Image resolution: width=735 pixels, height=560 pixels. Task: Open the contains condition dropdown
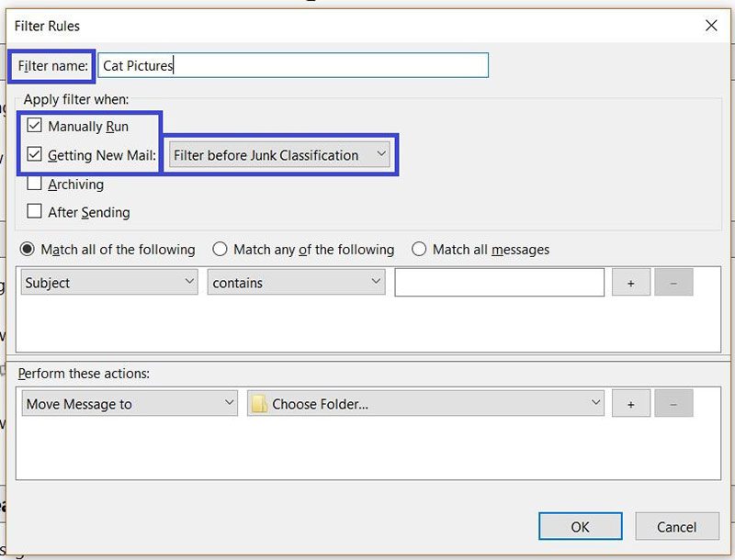[x=296, y=283]
